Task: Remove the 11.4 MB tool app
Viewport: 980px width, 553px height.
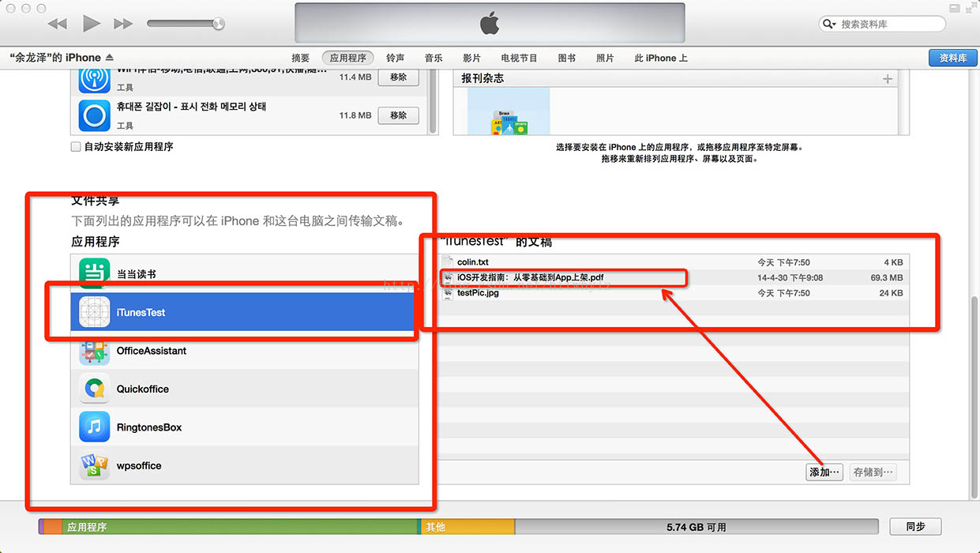Action: (x=399, y=77)
